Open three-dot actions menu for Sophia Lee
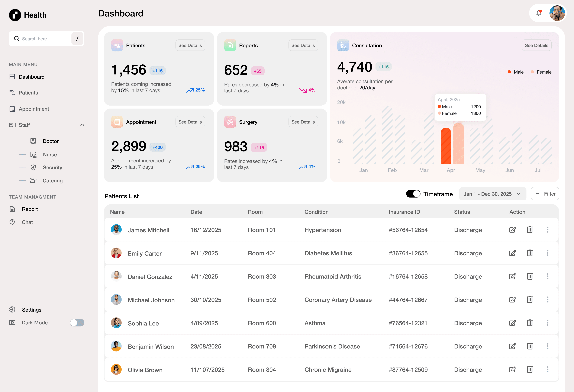This screenshot has height=392, width=574. click(x=548, y=323)
